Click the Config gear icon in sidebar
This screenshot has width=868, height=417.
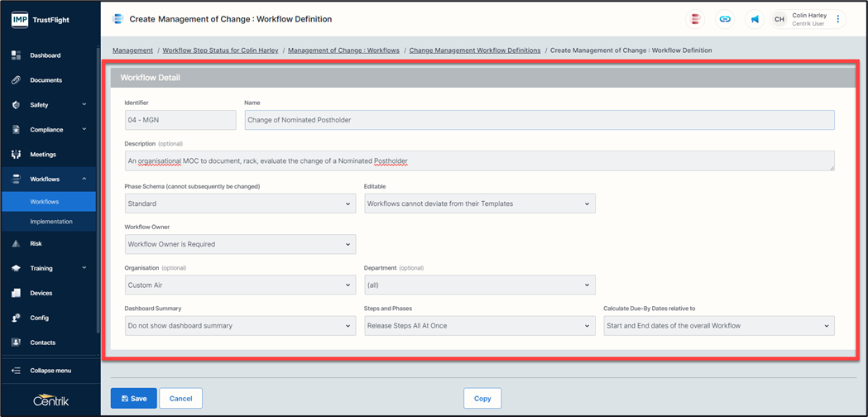tap(16, 318)
